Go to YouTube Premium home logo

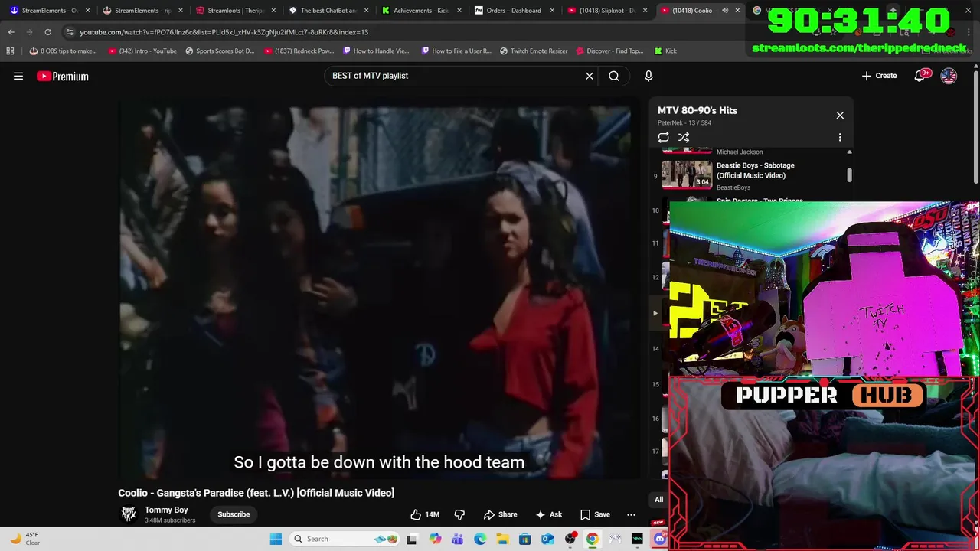(63, 76)
